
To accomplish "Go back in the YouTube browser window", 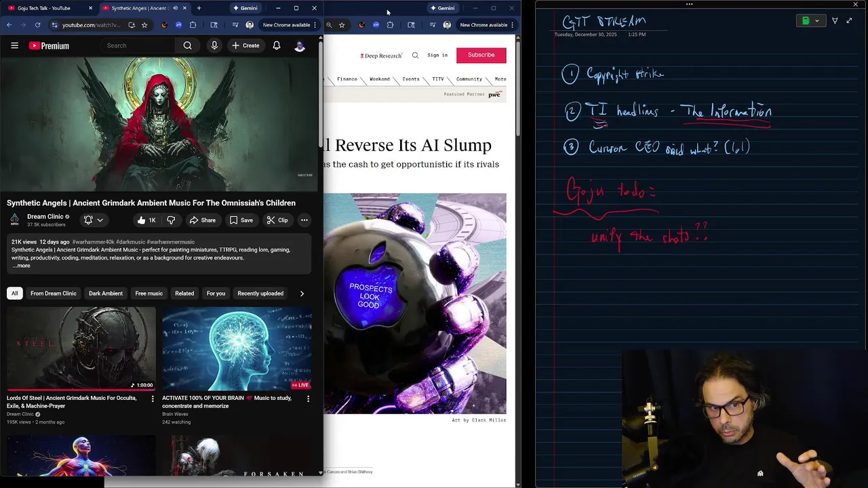I will click(x=9, y=25).
